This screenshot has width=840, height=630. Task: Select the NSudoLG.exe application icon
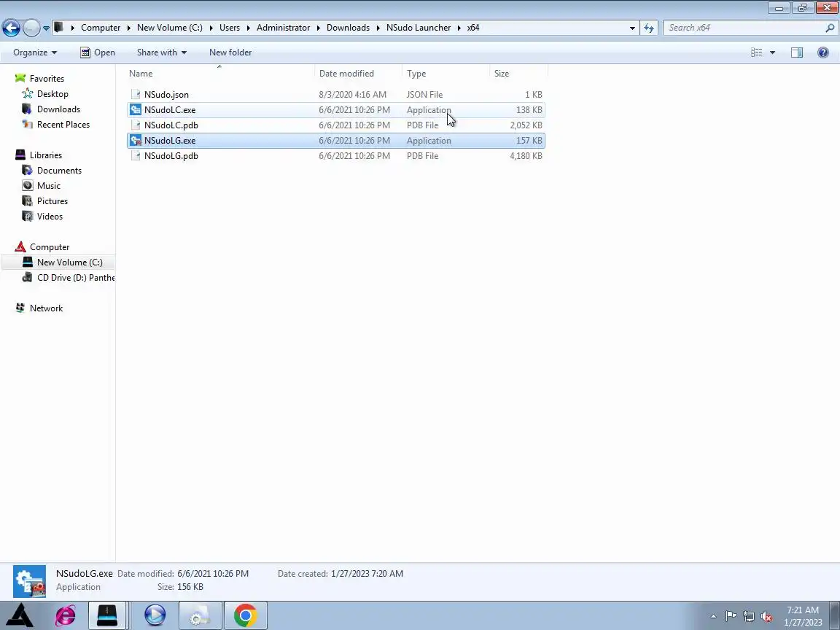pos(136,141)
